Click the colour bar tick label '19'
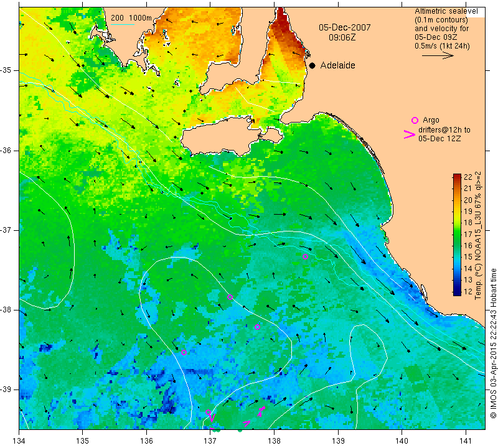The width and height of the screenshot is (498, 448). [x=468, y=211]
